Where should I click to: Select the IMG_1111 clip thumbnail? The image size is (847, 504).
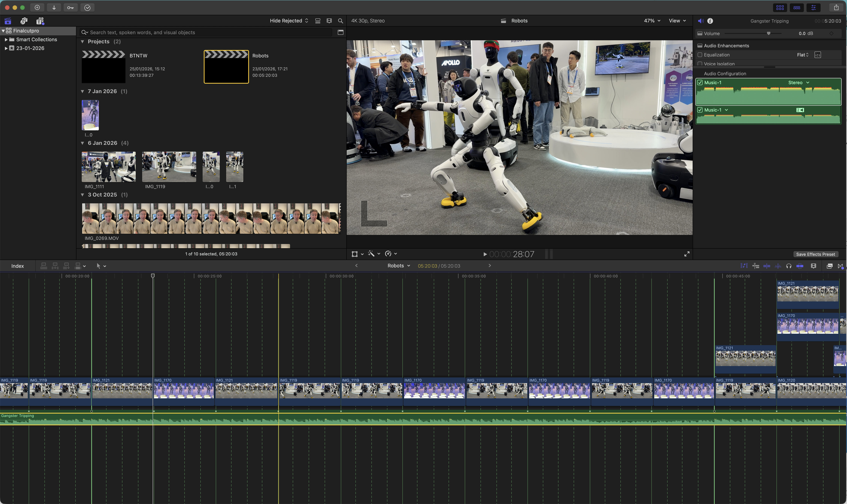pos(108,166)
